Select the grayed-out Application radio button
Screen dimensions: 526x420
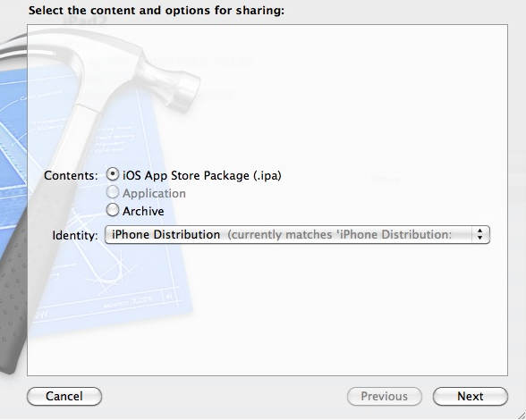[x=113, y=192]
